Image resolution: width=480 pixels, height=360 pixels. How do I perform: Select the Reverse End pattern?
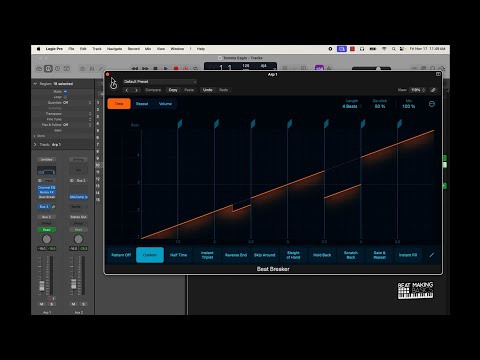236,255
